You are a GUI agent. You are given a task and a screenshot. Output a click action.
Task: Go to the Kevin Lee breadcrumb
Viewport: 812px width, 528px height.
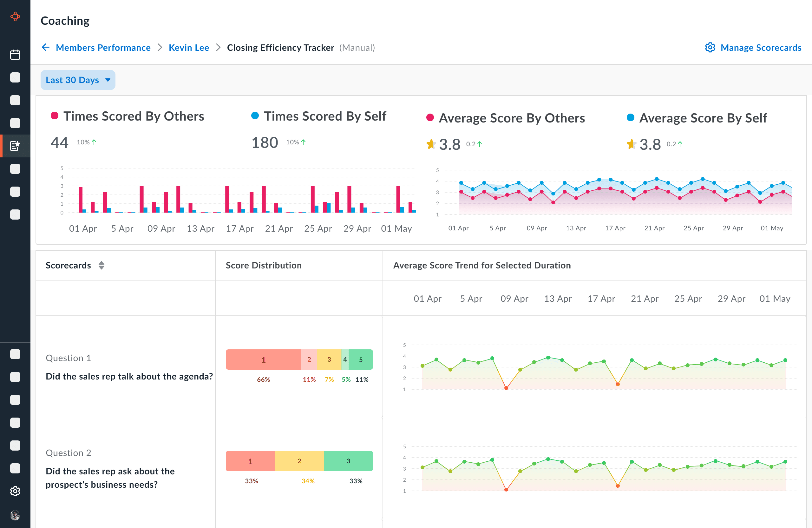tap(189, 48)
